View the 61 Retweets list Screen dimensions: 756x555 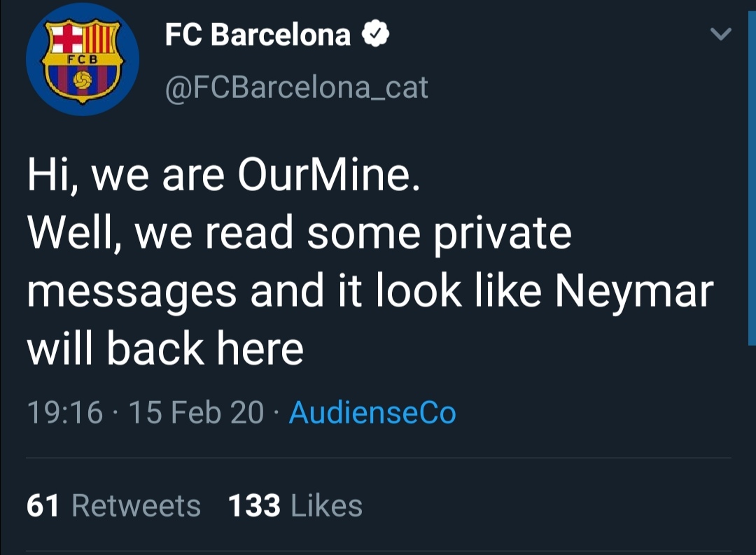click(113, 505)
